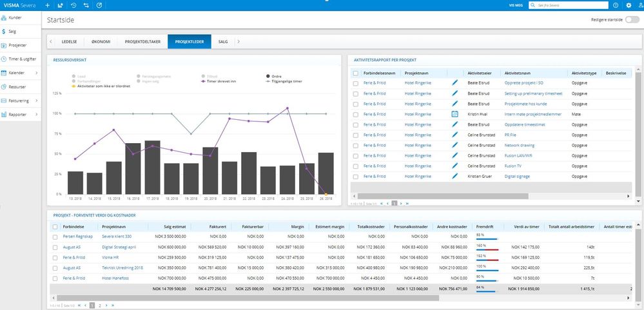Click the Kunder sidebar icon
Image resolution: width=644 pixels, height=310 pixels.
pos(4,17)
